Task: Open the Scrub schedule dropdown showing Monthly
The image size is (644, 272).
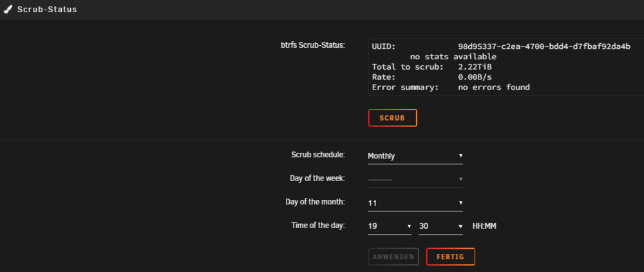Action: pyautogui.click(x=415, y=156)
